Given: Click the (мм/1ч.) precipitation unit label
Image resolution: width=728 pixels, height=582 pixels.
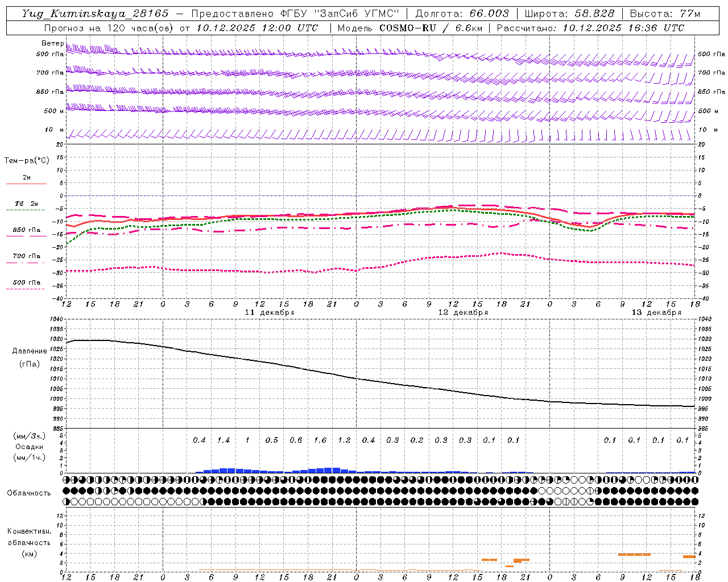Looking at the screenshot, I should pos(30,458).
